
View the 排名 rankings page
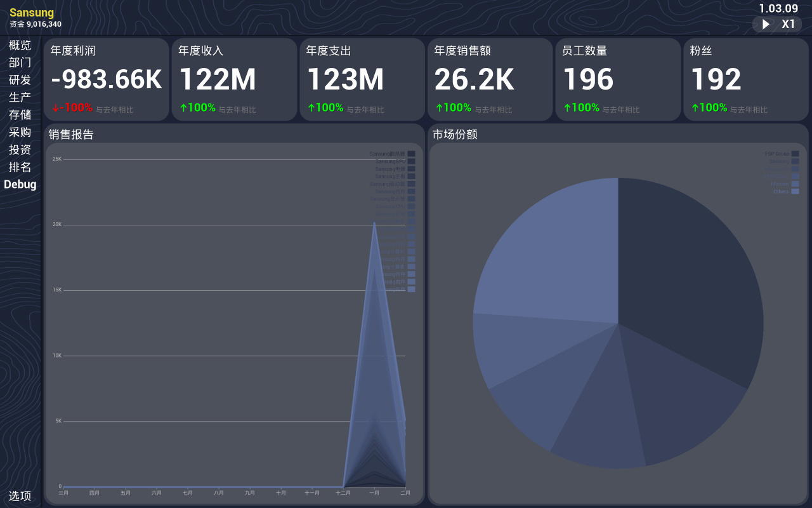(x=20, y=167)
